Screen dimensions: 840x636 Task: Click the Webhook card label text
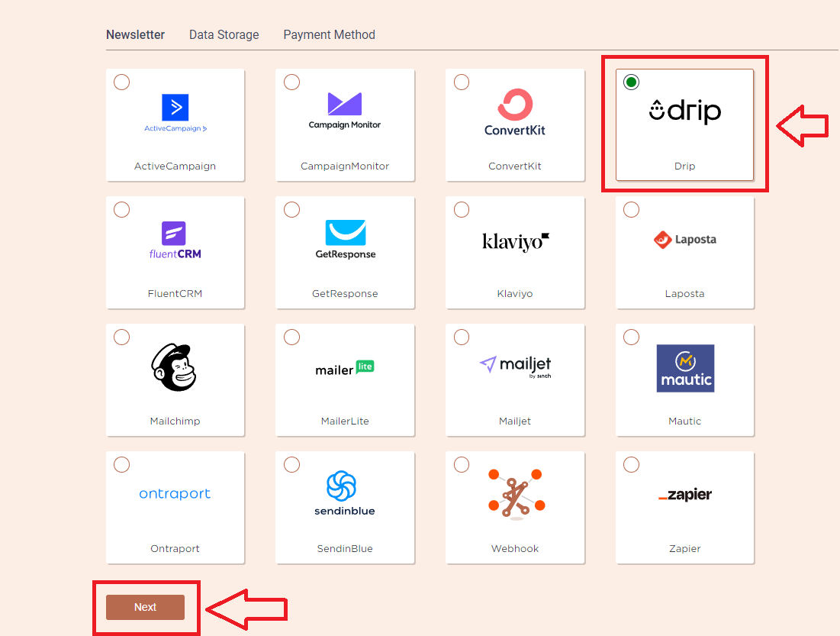[515, 549]
